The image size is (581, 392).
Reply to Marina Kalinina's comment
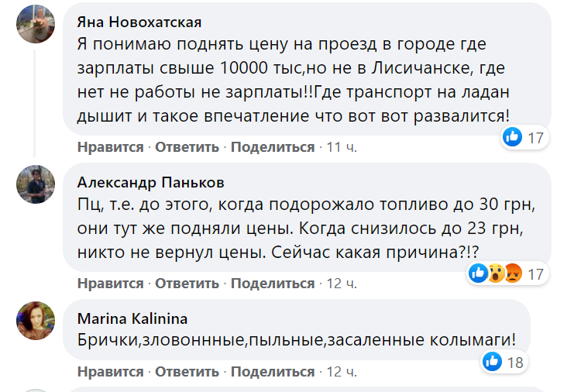(187, 372)
